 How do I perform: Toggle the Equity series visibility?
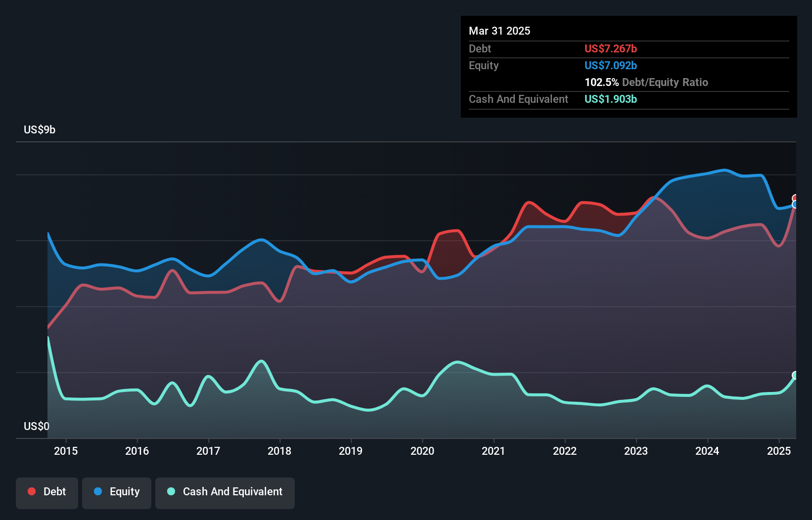tap(116, 492)
